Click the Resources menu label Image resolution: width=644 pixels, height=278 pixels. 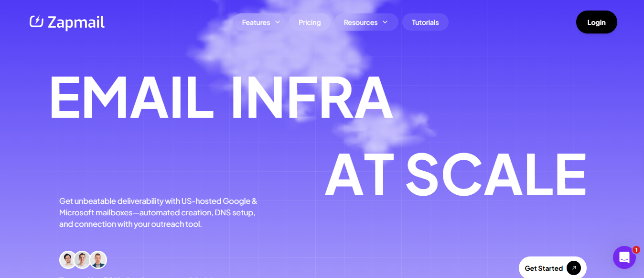tap(361, 22)
